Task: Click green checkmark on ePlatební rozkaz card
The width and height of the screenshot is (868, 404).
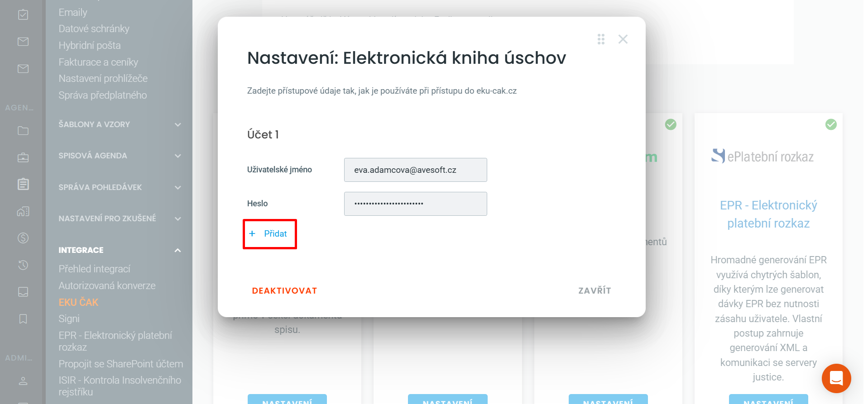Action: (x=830, y=124)
